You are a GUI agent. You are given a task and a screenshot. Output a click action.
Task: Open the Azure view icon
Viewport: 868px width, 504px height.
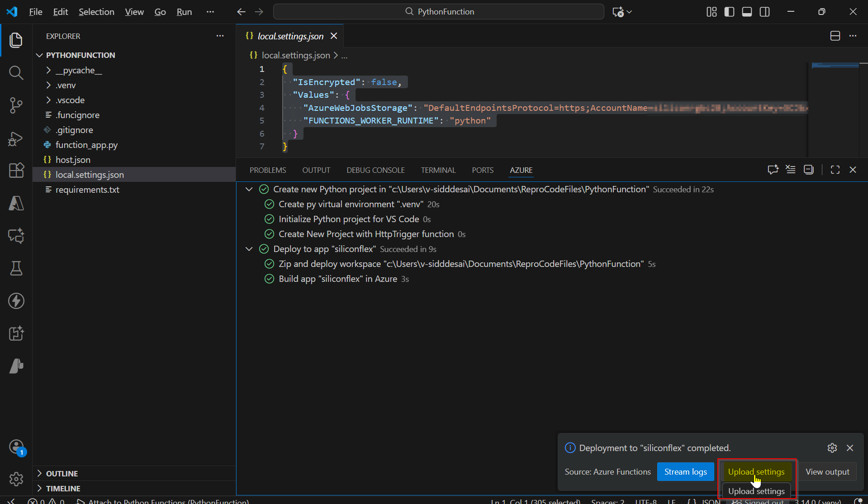(16, 203)
